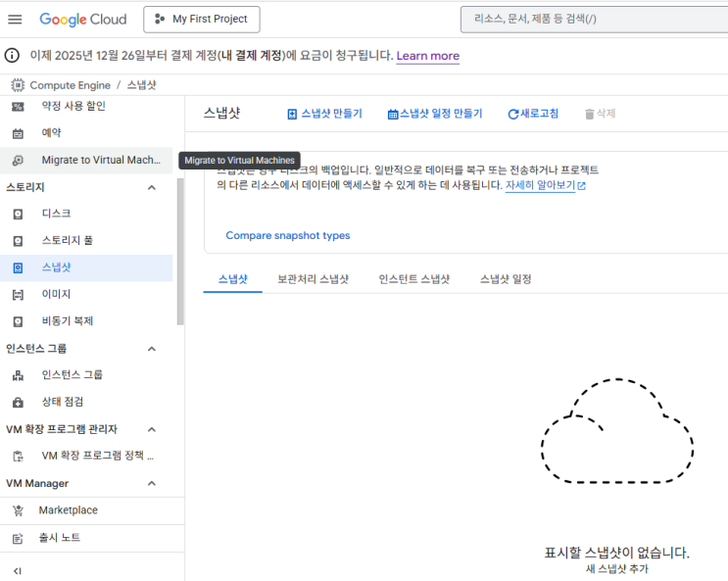Focus the resource search field
This screenshot has width=728, height=581.
(x=595, y=19)
